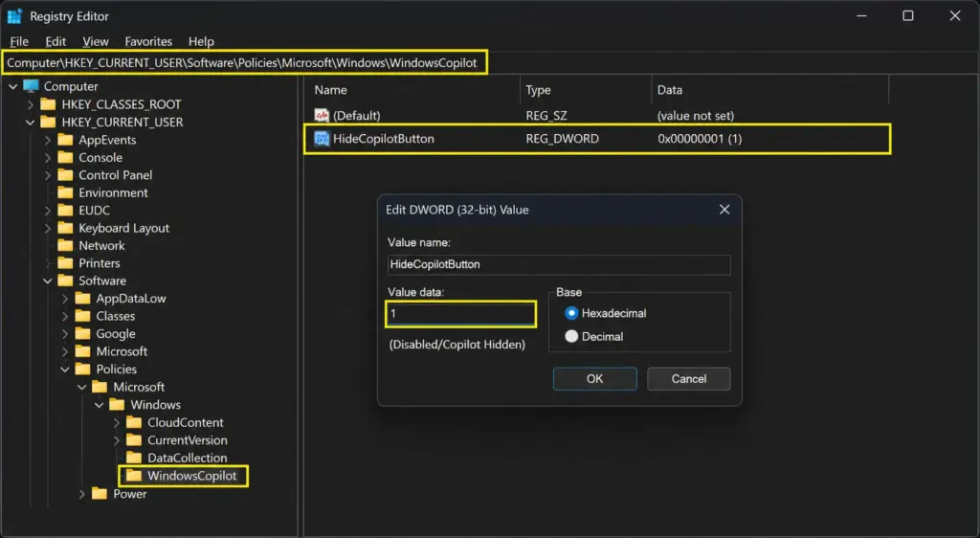Click the Control Panel folder icon
This screenshot has height=538, width=980.
click(66, 174)
